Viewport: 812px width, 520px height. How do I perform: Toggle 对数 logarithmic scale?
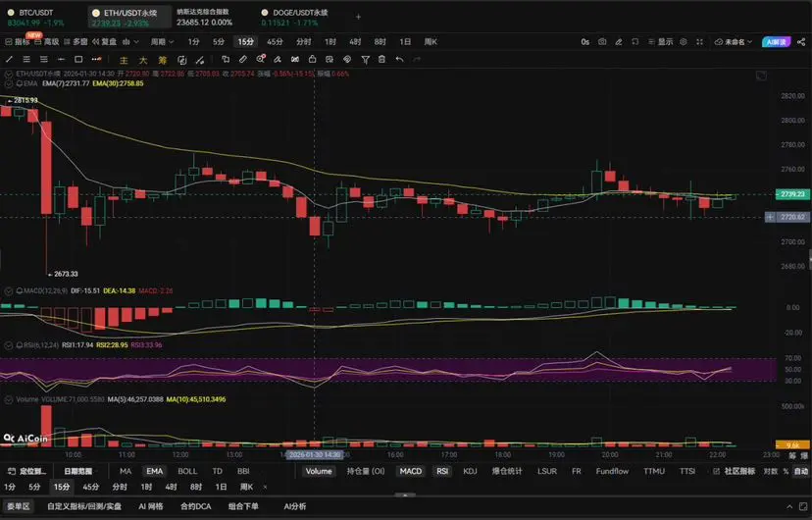point(771,471)
